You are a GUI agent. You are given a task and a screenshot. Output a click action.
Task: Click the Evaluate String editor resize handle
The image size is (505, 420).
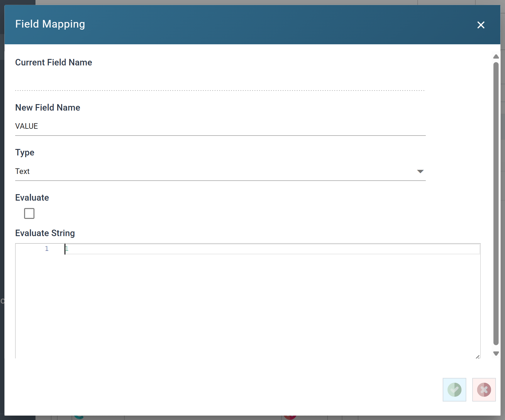pyautogui.click(x=478, y=356)
